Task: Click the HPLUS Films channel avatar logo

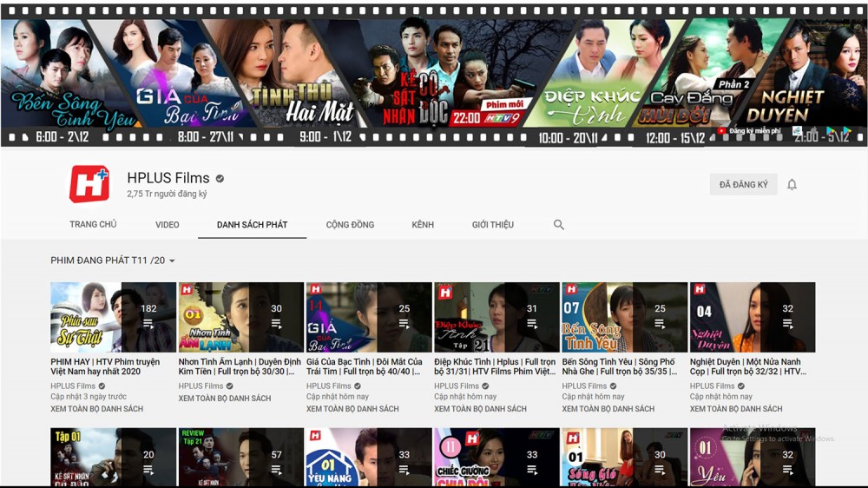Action: coord(89,184)
